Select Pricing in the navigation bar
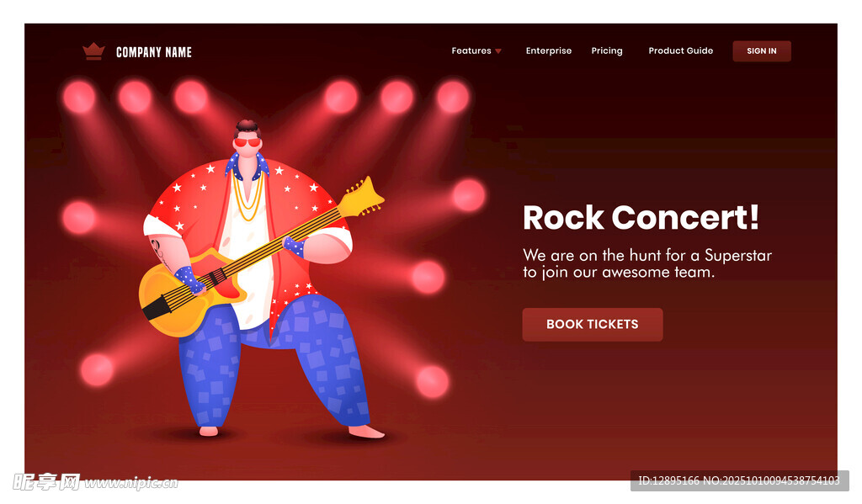The height and width of the screenshot is (504, 862). 607,51
